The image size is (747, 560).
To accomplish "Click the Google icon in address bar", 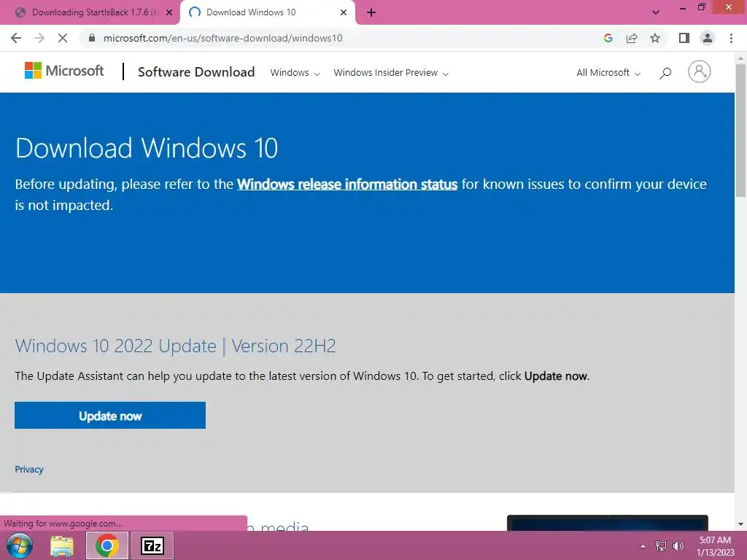I will pos(608,38).
